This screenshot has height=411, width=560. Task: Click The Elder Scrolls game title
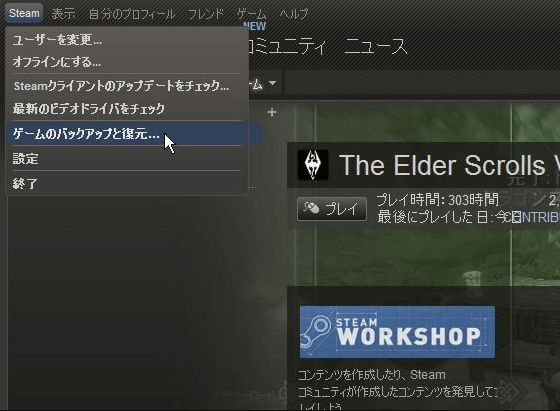point(449,166)
